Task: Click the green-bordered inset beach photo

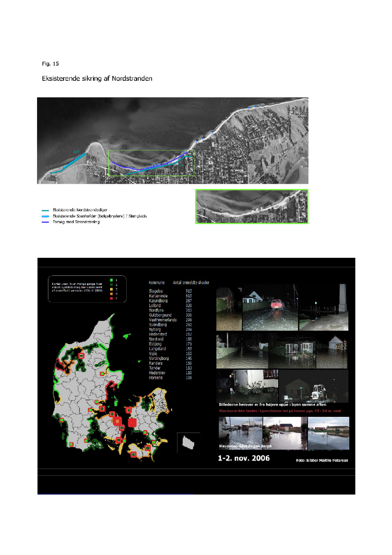Action: [252, 207]
